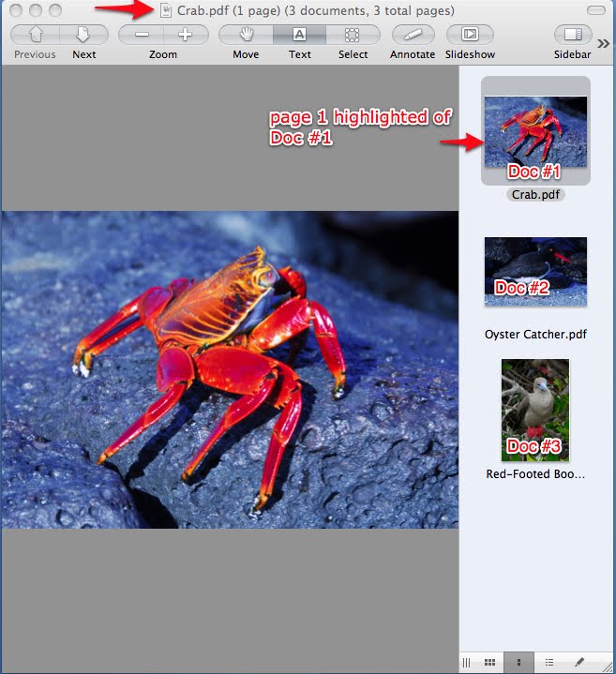The width and height of the screenshot is (616, 674).
Task: Switch sidebar to table of contents list view
Action: [548, 663]
